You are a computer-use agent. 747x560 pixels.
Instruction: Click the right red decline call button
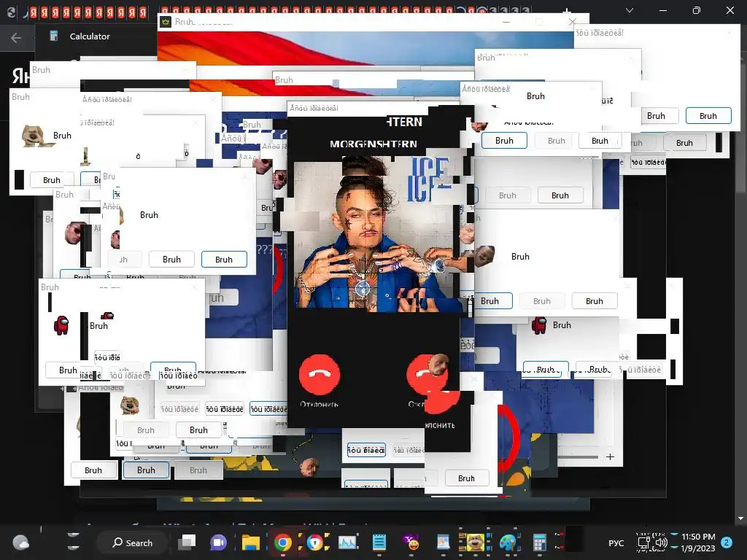coord(427,374)
